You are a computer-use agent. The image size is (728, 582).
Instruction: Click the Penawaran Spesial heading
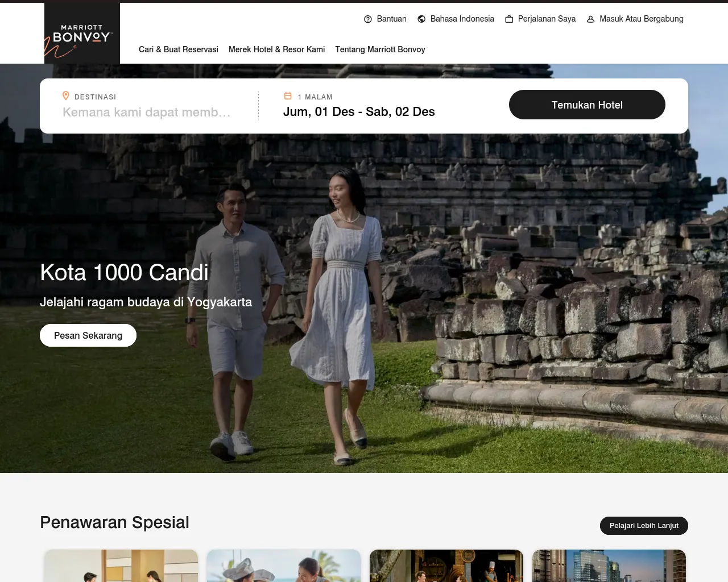pos(114,522)
